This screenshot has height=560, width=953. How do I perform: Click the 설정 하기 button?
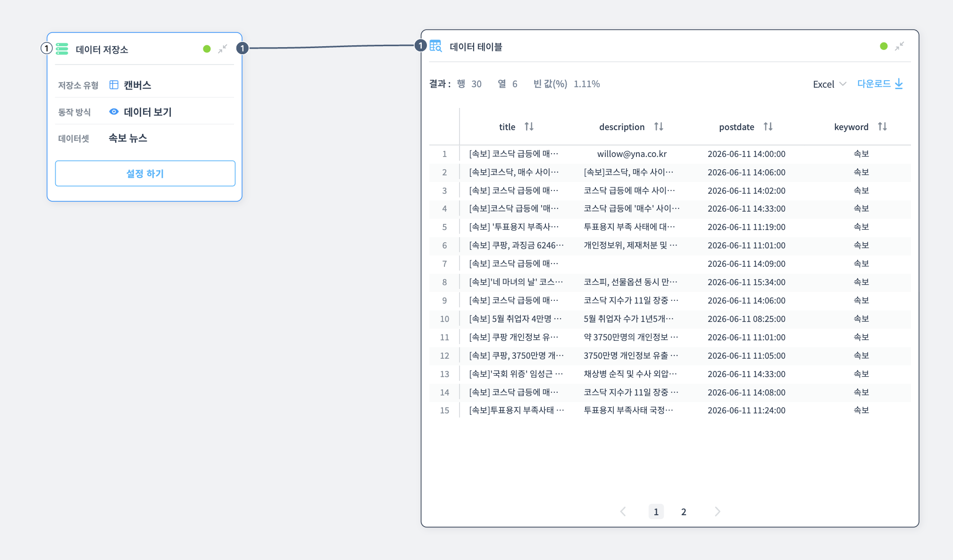[x=145, y=173]
